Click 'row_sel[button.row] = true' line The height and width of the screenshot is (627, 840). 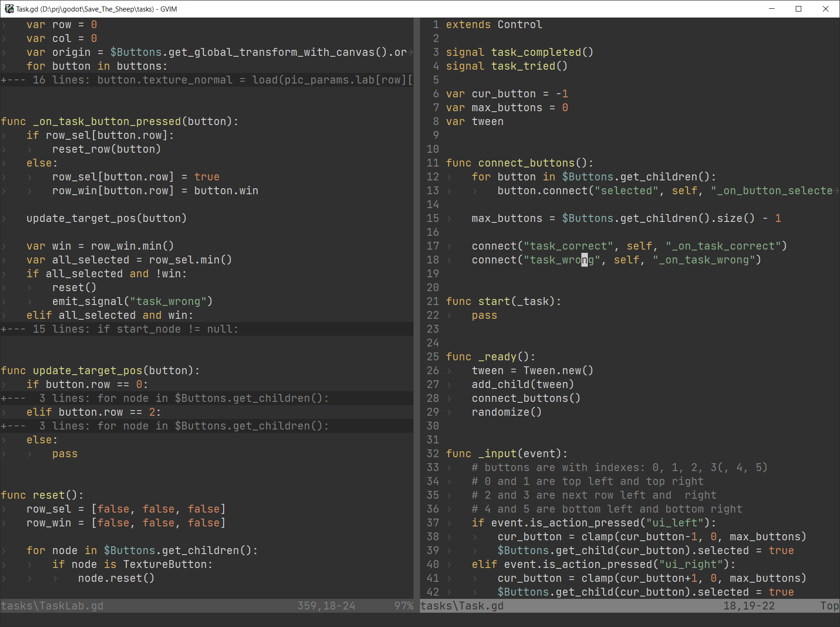point(136,177)
